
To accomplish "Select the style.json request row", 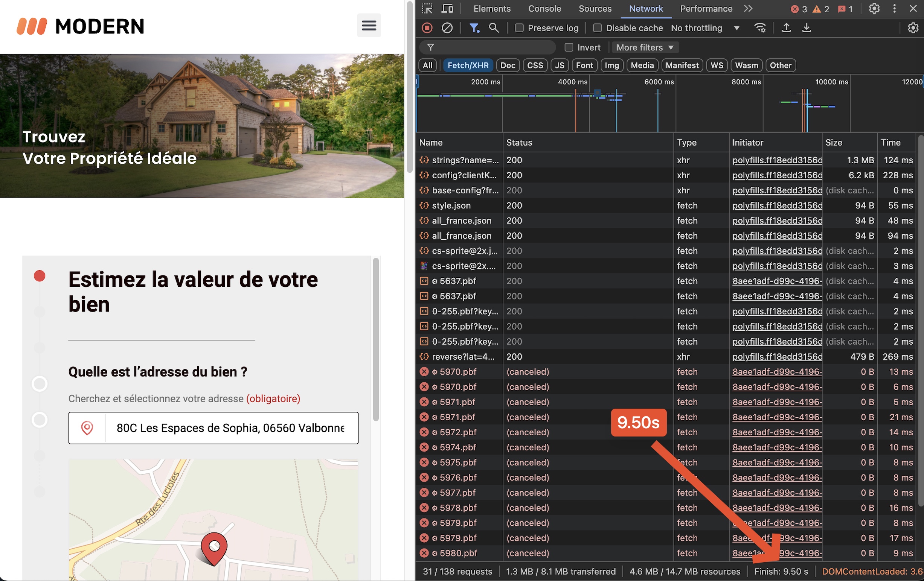I will 666,205.
